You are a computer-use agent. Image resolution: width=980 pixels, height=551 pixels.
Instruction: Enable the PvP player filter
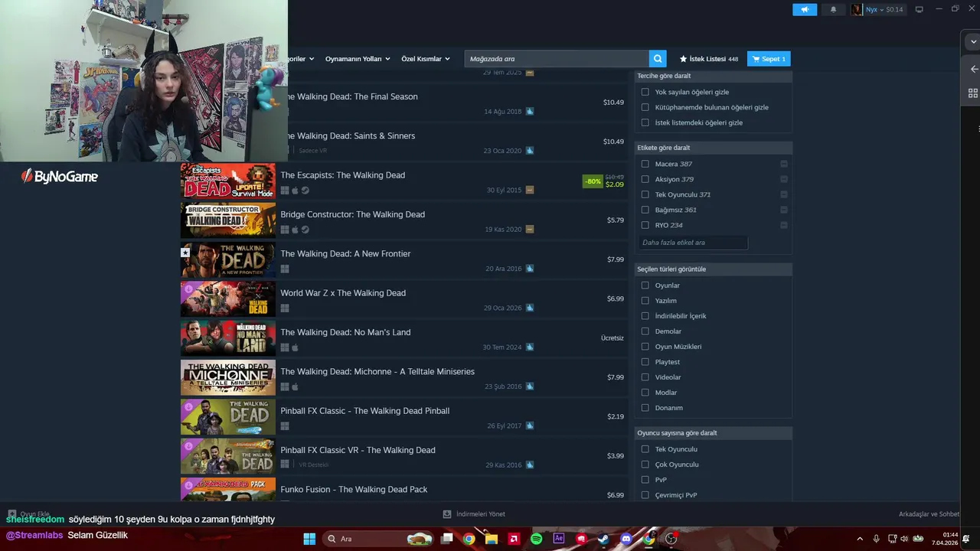coord(645,480)
